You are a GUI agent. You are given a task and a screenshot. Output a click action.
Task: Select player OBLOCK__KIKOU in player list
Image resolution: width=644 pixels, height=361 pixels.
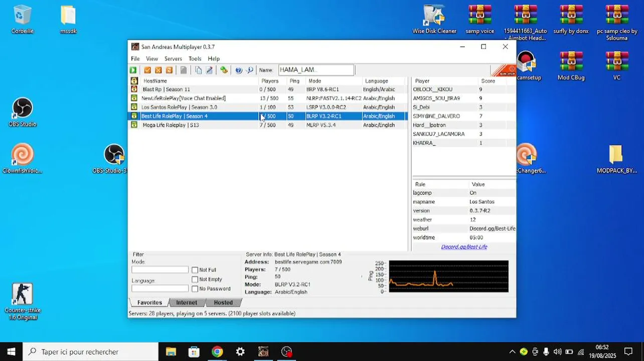[463, 89]
